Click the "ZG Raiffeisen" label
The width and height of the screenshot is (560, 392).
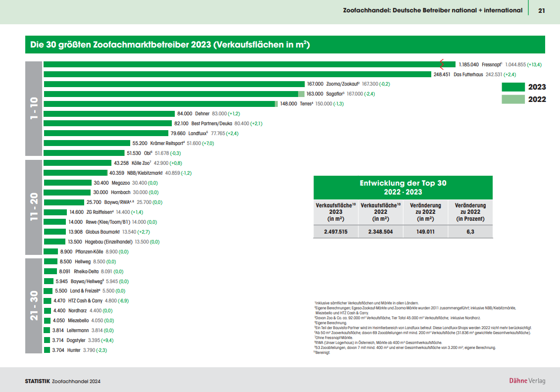pyautogui.click(x=100, y=212)
